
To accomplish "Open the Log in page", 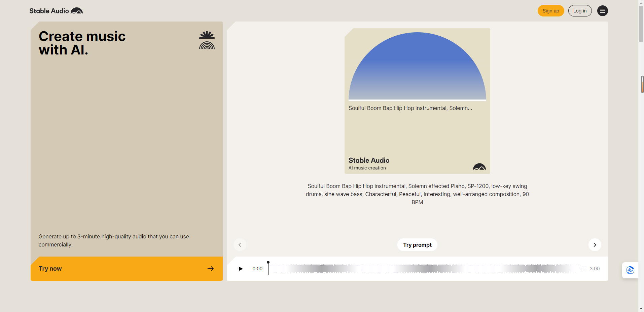I will [x=579, y=10].
